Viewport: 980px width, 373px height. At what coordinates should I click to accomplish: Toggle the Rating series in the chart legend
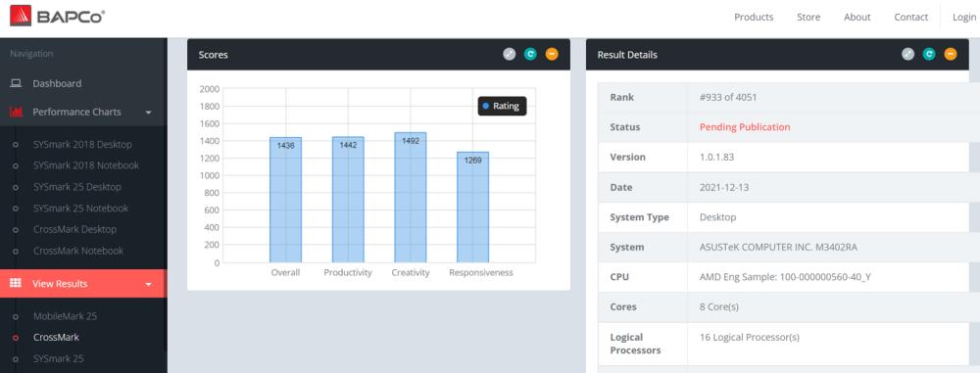(502, 106)
